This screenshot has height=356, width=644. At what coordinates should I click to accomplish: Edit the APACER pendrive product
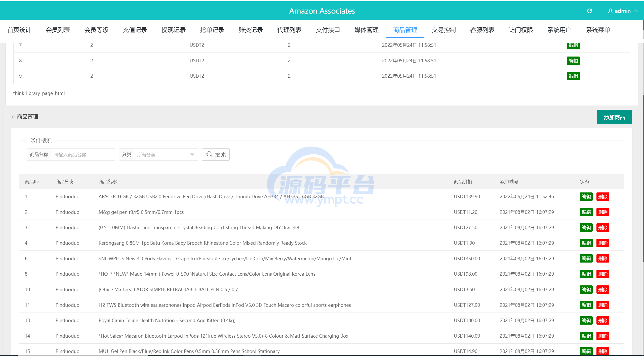coord(586,196)
